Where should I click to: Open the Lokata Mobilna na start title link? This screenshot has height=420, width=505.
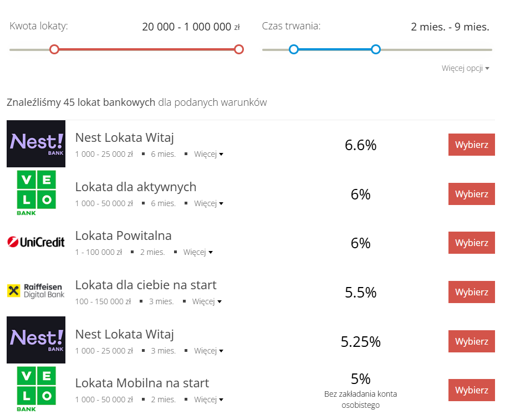click(142, 383)
